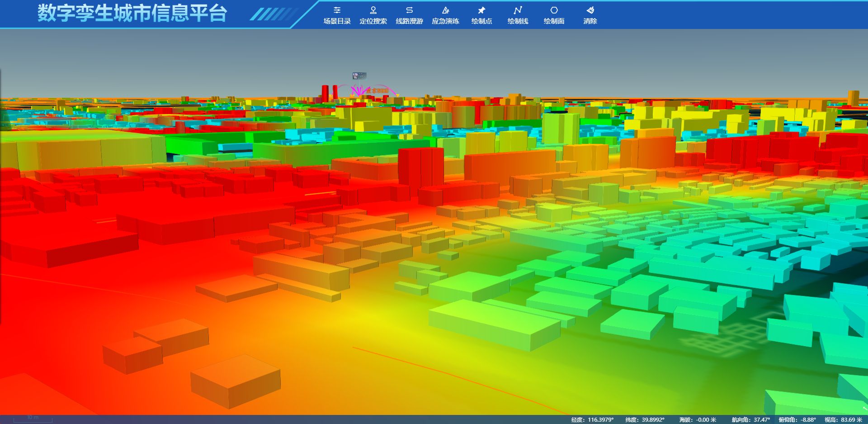Click the 海拔 -0.00 米 altitude readout
The width and height of the screenshot is (868, 424).
point(698,419)
